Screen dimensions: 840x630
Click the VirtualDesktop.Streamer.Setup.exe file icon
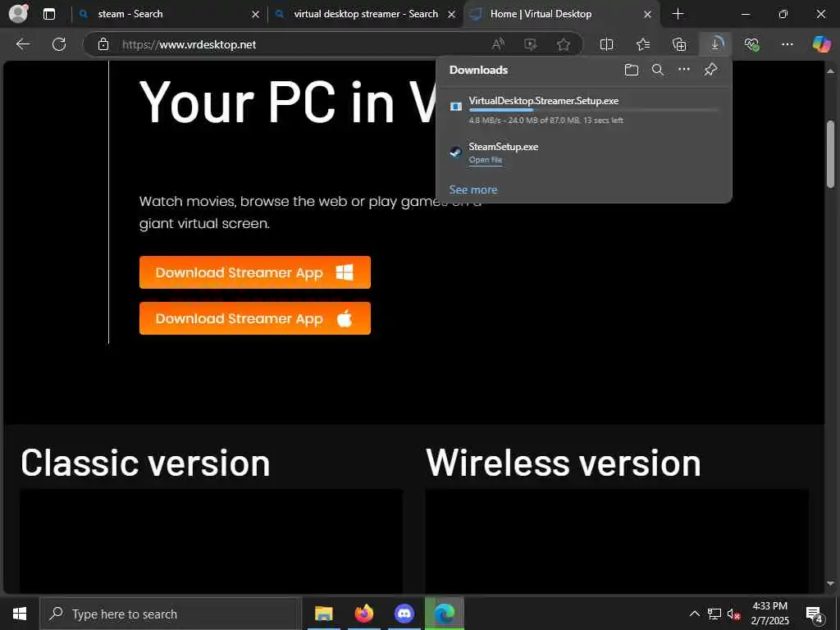click(456, 107)
